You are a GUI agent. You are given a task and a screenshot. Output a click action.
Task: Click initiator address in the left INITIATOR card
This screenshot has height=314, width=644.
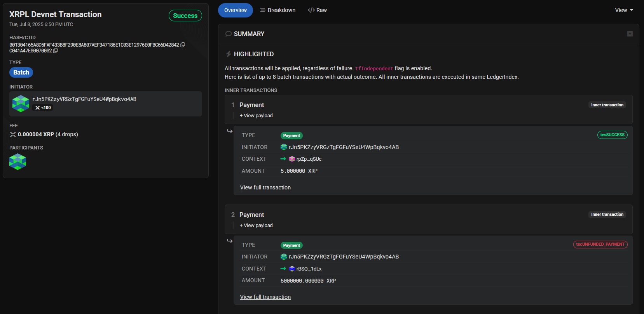[x=84, y=99]
